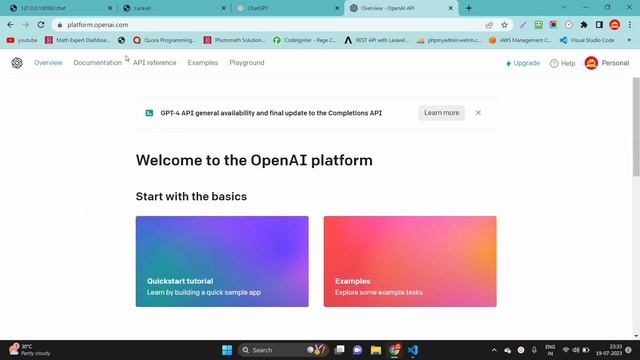Viewport: 640px width, 360px height.
Task: Open the Photomath Solution bookmark
Action: click(235, 40)
